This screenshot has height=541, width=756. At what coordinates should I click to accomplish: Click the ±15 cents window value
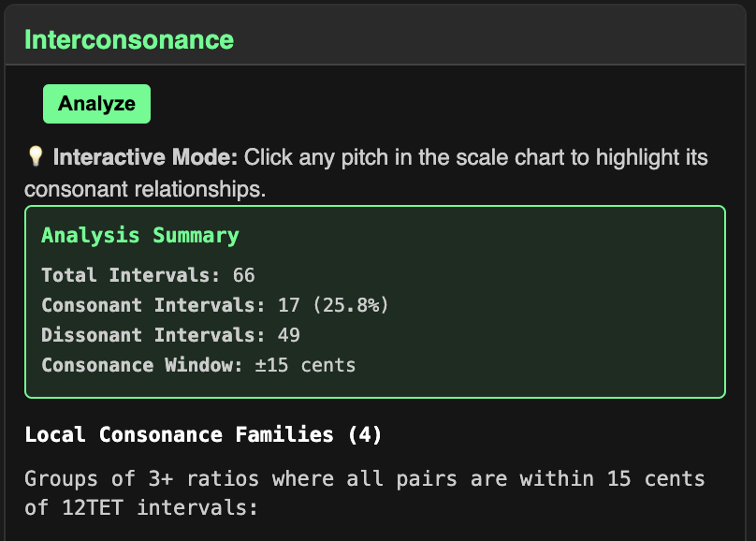tap(305, 365)
